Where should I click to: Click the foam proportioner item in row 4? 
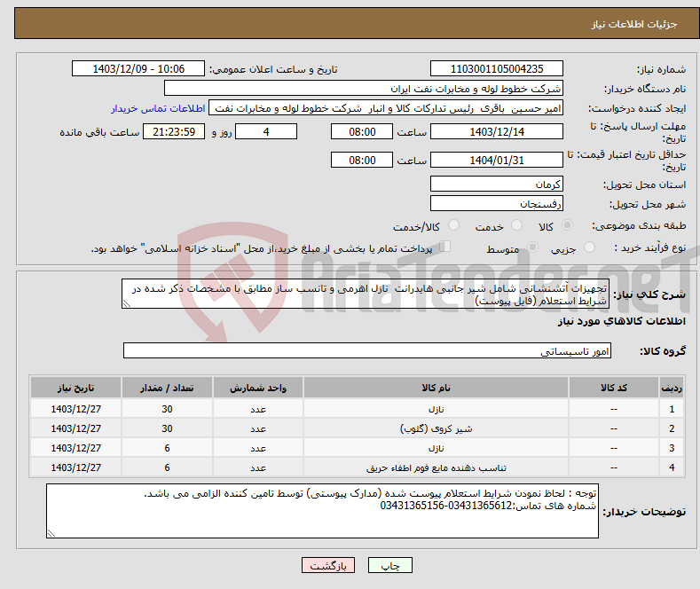click(437, 467)
